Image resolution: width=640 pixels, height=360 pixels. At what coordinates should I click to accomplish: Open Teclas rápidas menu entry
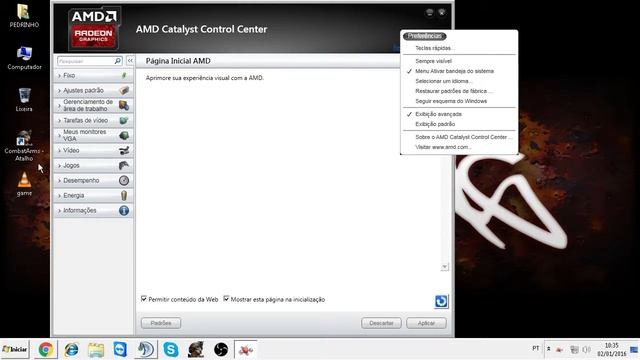(435, 48)
